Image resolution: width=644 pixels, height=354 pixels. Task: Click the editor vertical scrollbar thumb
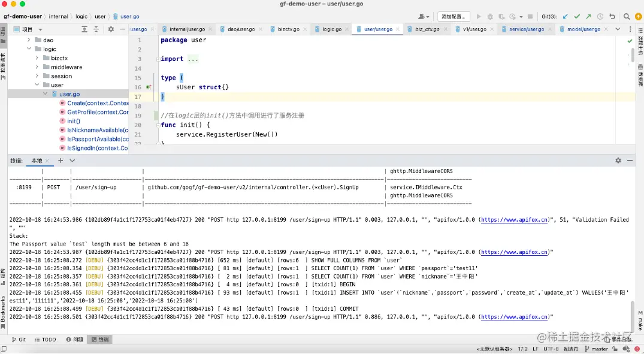click(x=633, y=56)
